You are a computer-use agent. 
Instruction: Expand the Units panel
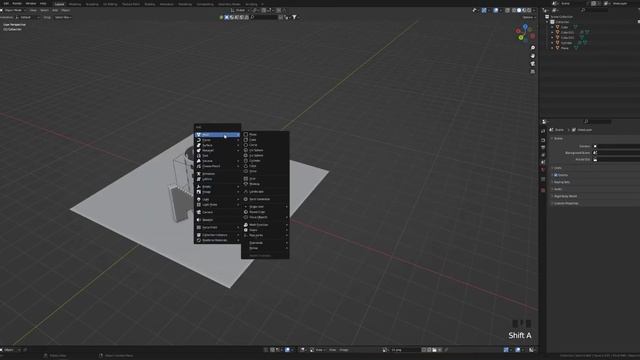(x=558, y=168)
